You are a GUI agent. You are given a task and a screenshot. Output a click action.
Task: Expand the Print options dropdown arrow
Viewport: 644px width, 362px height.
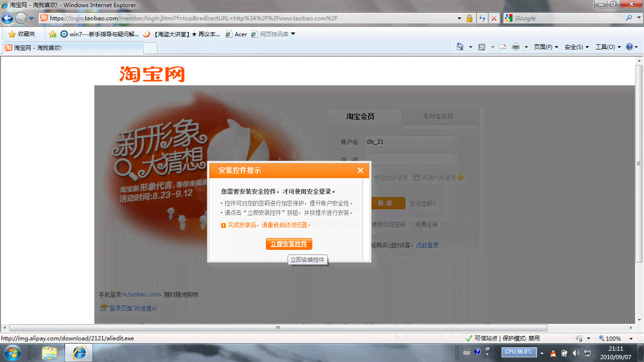526,47
